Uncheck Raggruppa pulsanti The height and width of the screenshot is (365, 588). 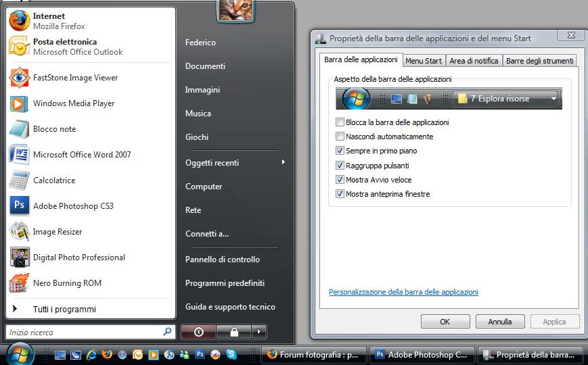click(x=340, y=165)
